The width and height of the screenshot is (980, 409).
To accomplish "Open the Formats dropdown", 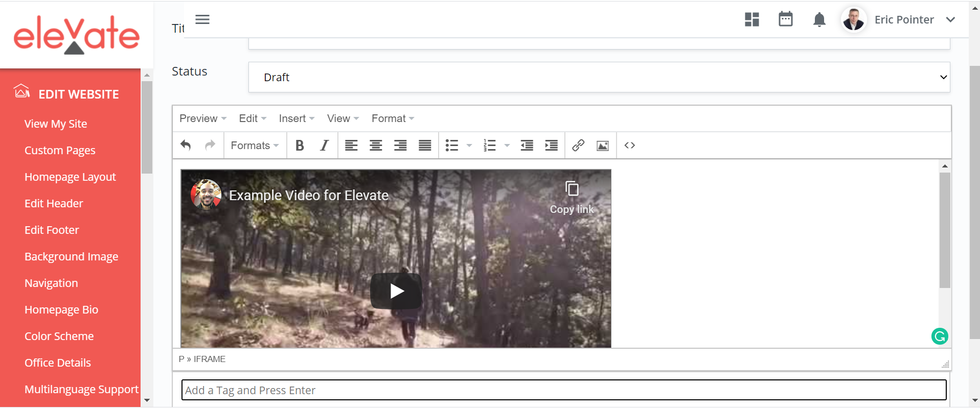I will tap(255, 146).
